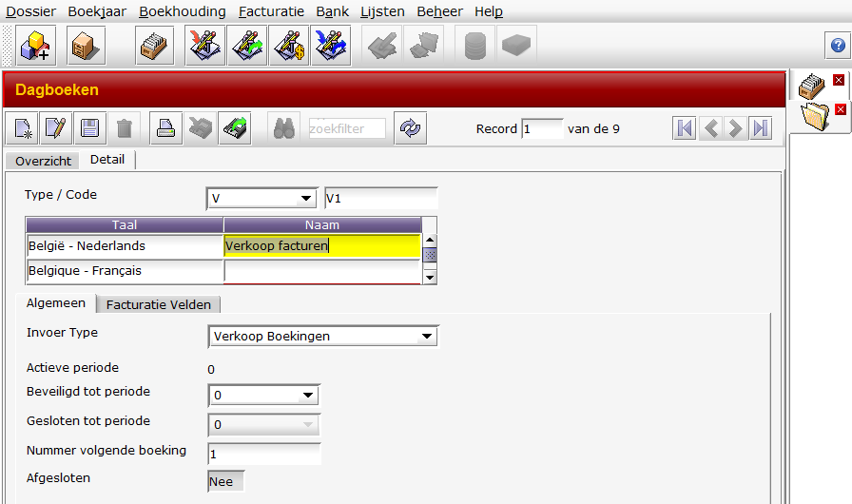The width and height of the screenshot is (852, 504).
Task: Open the Dossier menu
Action: (x=31, y=11)
